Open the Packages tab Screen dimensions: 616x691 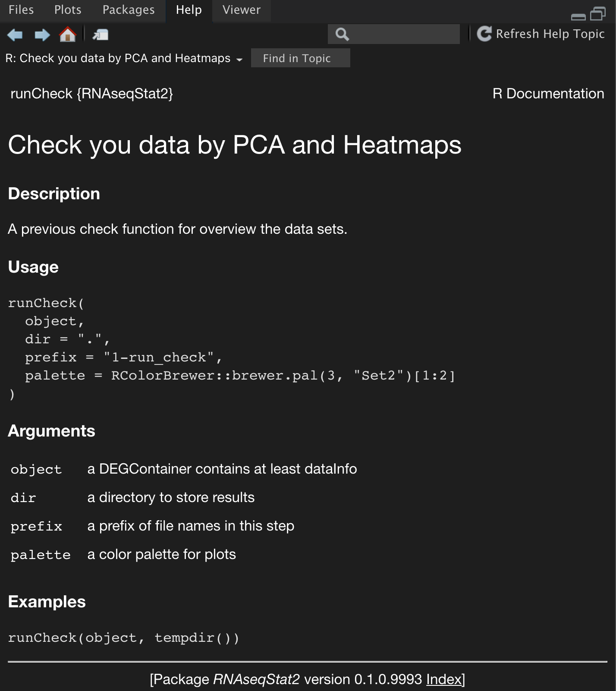coord(129,10)
